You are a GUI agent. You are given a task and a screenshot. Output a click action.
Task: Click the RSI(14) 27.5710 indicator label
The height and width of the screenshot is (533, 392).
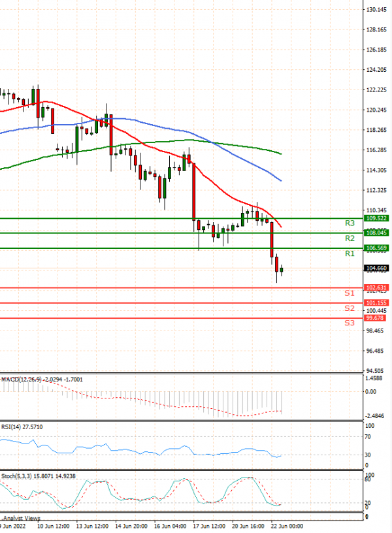coord(22,427)
